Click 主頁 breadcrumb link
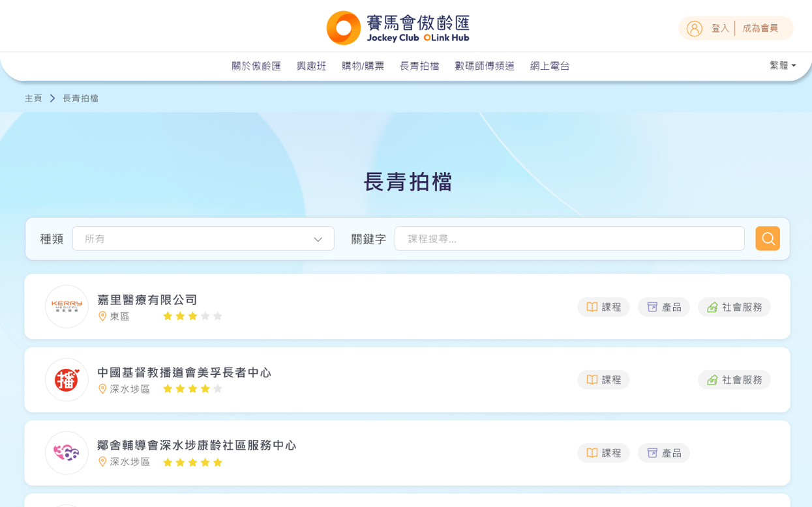Image resolution: width=812 pixels, height=507 pixels. (x=33, y=98)
